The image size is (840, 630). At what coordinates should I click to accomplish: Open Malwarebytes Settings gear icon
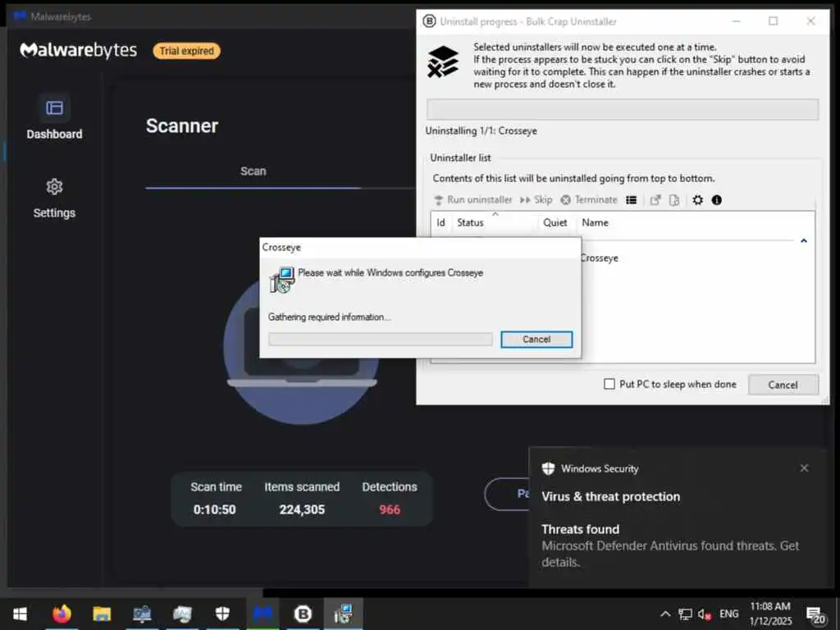54,187
